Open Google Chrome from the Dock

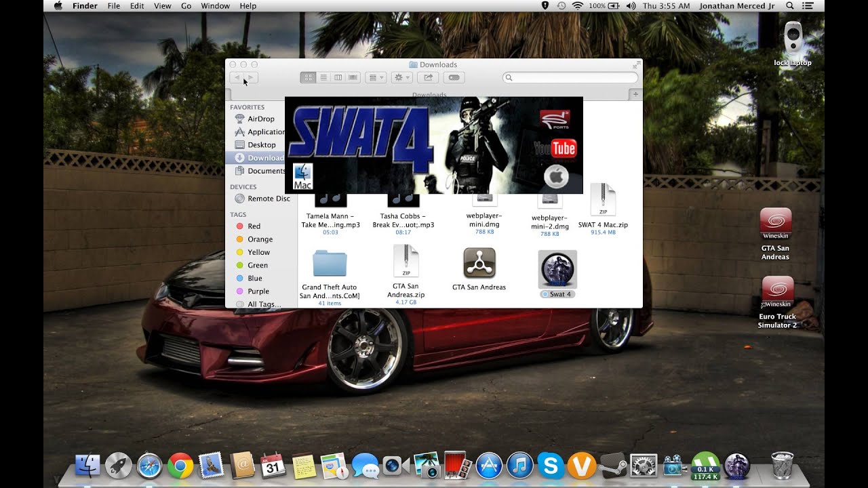point(180,466)
